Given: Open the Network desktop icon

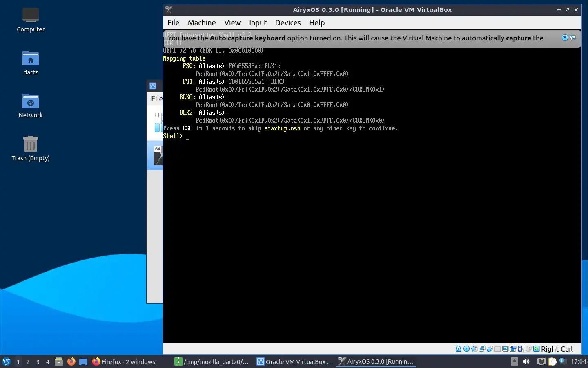Looking at the screenshot, I should (31, 105).
